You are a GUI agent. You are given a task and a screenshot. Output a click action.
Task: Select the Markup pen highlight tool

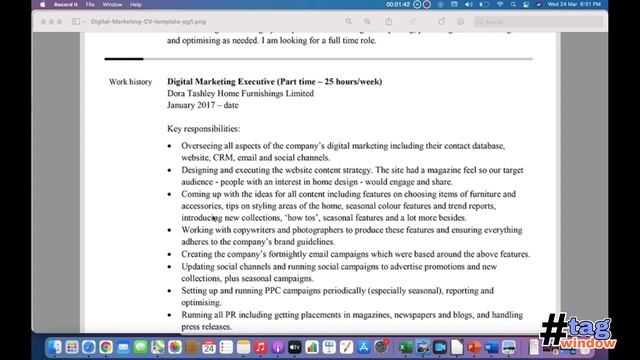pyautogui.click(x=413, y=22)
